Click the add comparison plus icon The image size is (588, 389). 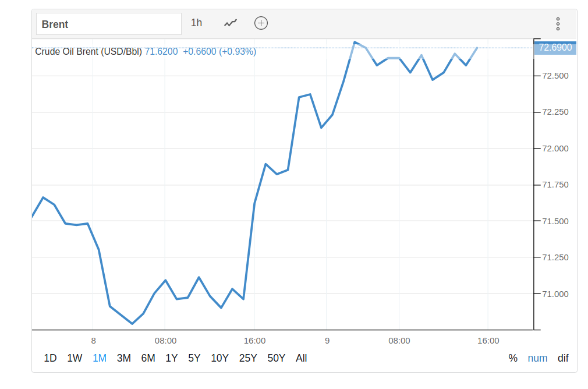point(261,23)
